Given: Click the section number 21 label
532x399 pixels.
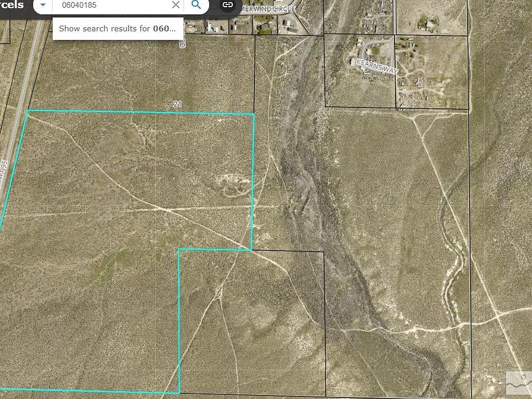Looking at the screenshot, I should tap(177, 104).
